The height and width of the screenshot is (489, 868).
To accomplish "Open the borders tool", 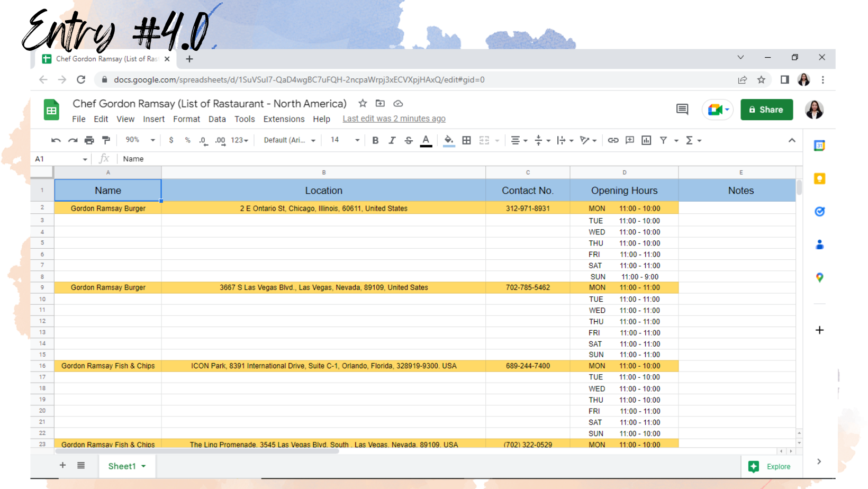I will [466, 140].
